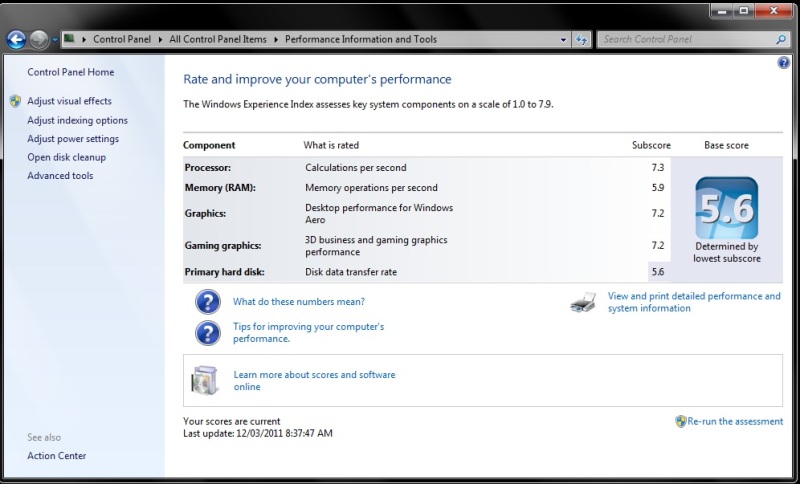Click the refresh icon in address bar
Screen dimensions: 800x484
pyautogui.click(x=582, y=39)
